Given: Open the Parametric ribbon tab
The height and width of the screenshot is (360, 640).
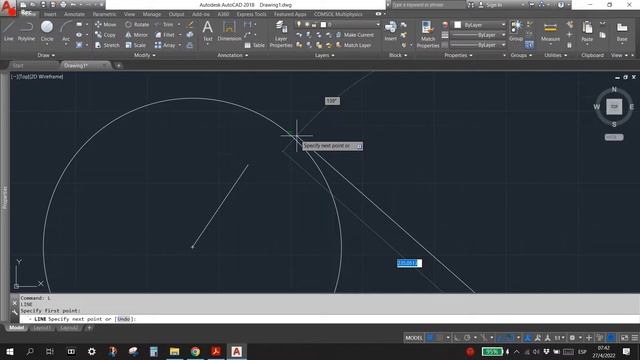Looking at the screenshot, I should 104,14.
